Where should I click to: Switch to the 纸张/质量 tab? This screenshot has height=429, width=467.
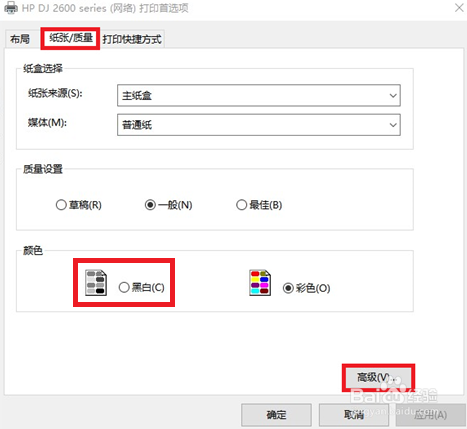click(71, 38)
